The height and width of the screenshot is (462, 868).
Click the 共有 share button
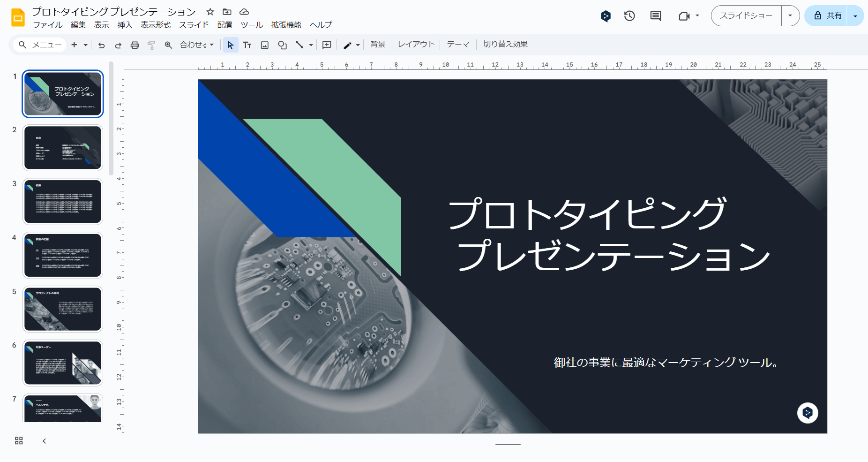[x=827, y=16]
